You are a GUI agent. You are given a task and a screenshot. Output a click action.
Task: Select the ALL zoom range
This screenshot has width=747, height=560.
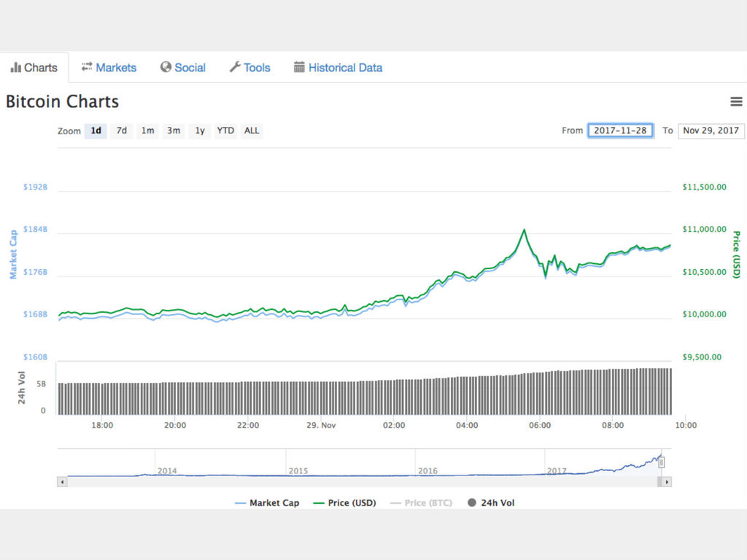click(x=252, y=131)
